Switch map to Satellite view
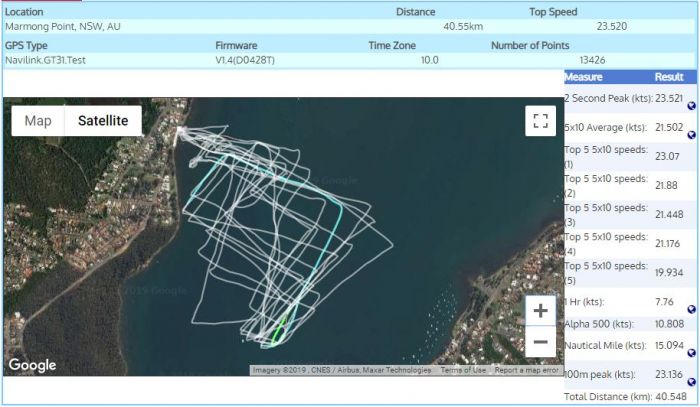Image resolution: width=700 pixels, height=407 pixels. [103, 121]
